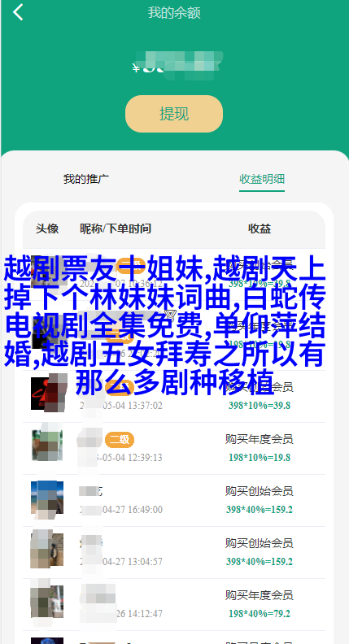Select the 收益明细 tab

[262, 179]
